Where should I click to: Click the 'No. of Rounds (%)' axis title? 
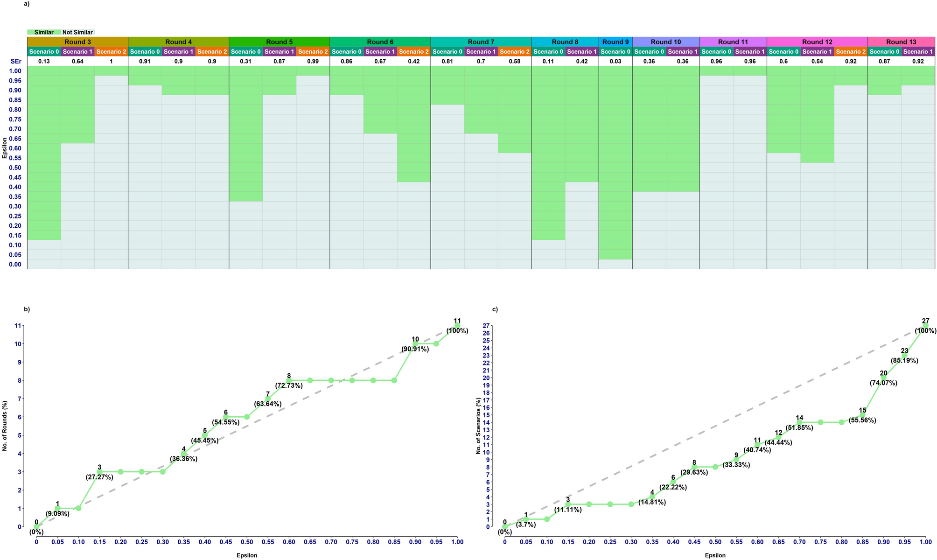(5, 426)
